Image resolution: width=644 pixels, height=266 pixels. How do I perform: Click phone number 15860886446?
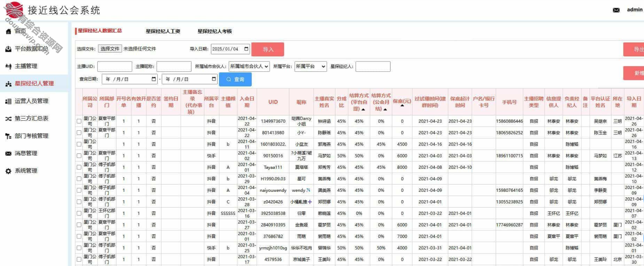[x=509, y=121]
